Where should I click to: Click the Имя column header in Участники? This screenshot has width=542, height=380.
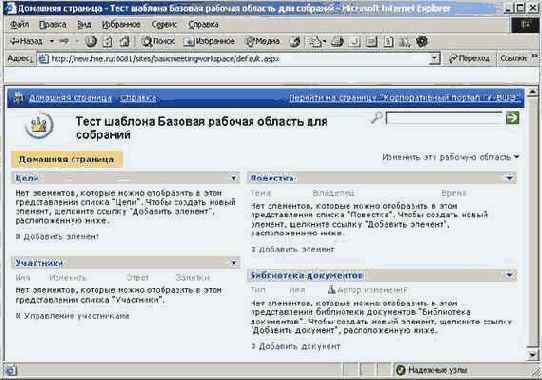click(23, 278)
